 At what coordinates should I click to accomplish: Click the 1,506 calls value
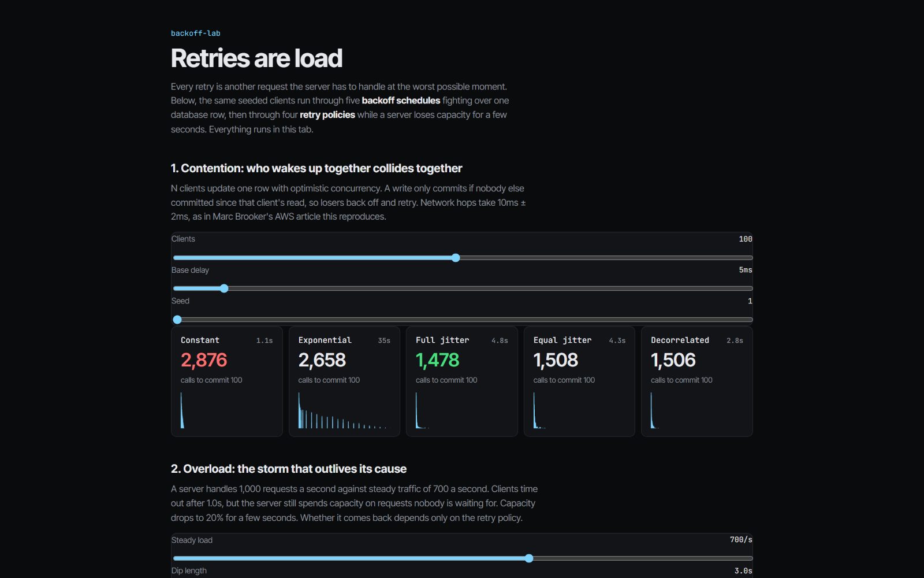pos(673,360)
